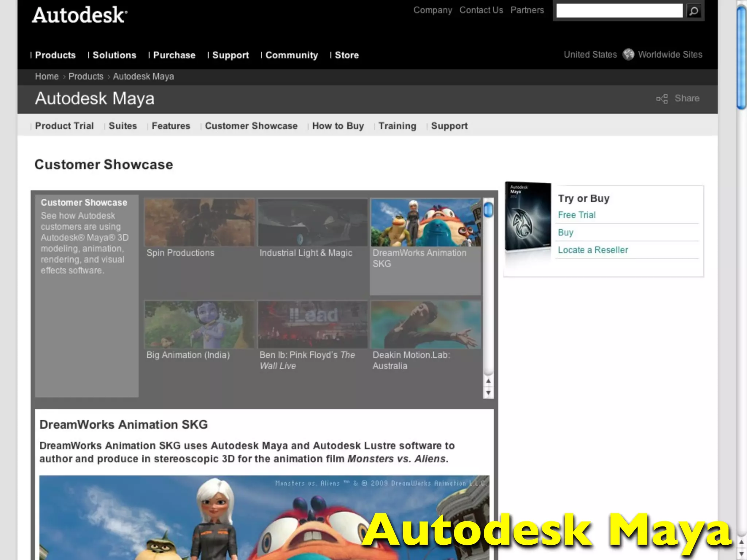Open the Customer Showcase tab
This screenshot has height=560, width=747.
tap(251, 126)
